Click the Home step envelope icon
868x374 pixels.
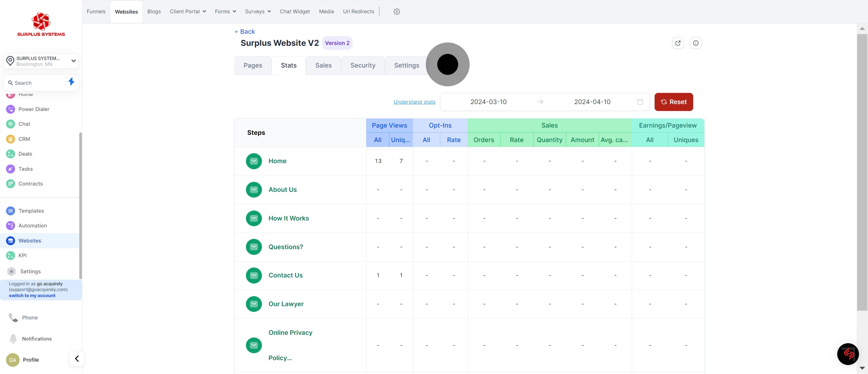click(x=254, y=161)
